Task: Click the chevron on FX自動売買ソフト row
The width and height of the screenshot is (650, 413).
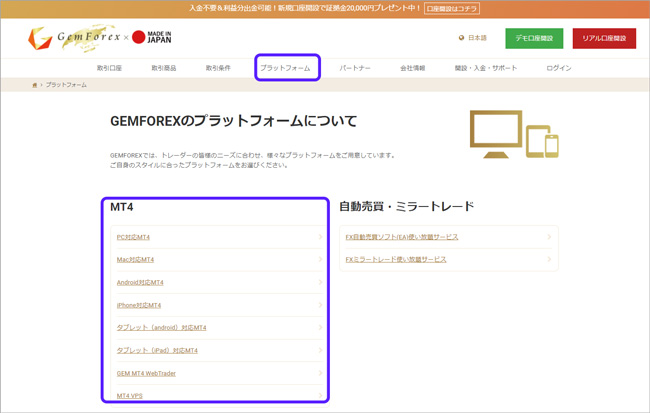Action: 549,237
